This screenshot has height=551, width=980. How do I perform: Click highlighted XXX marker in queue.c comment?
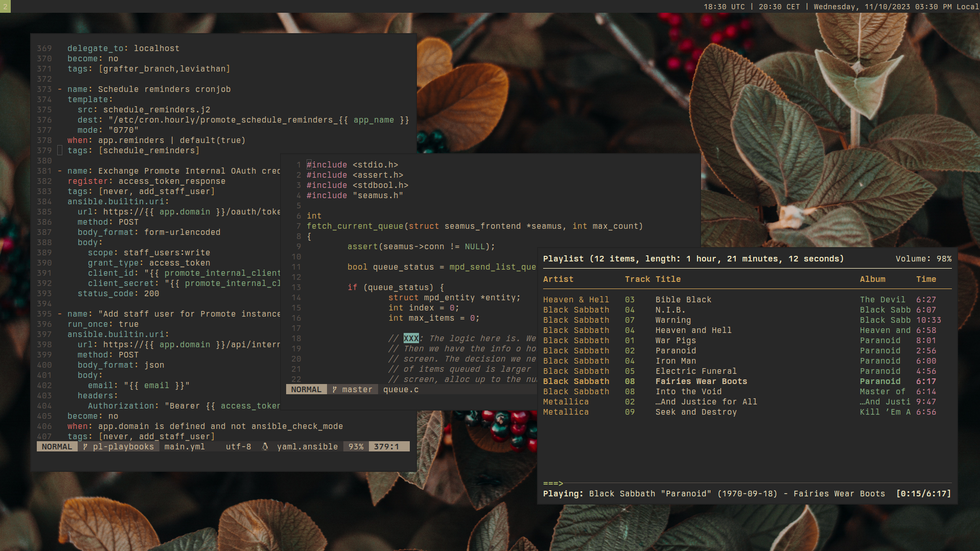[411, 339]
